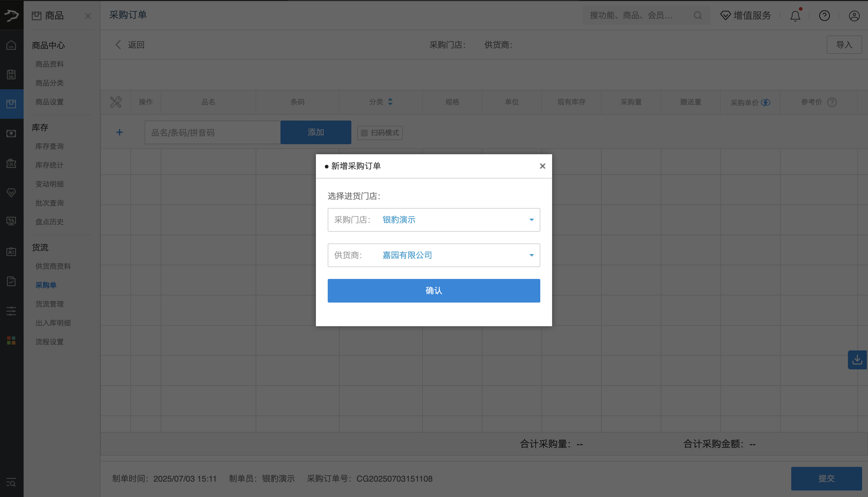Open 供货商资料 in the sidebar menu

coord(53,266)
